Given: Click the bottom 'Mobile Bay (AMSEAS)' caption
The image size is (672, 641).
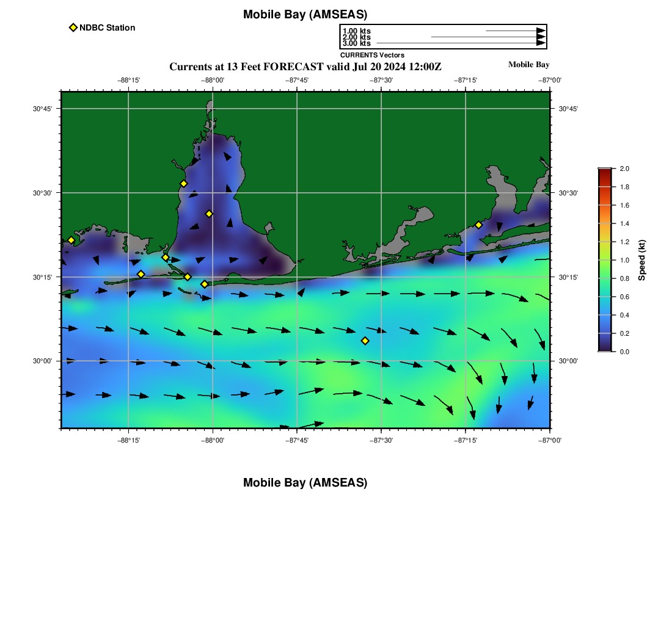Looking at the screenshot, I should pyautogui.click(x=305, y=482).
